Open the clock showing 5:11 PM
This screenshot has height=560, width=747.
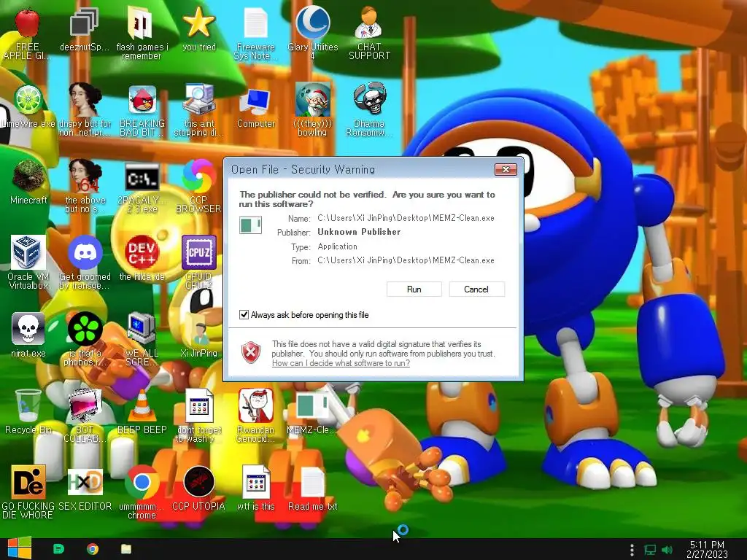(x=707, y=549)
